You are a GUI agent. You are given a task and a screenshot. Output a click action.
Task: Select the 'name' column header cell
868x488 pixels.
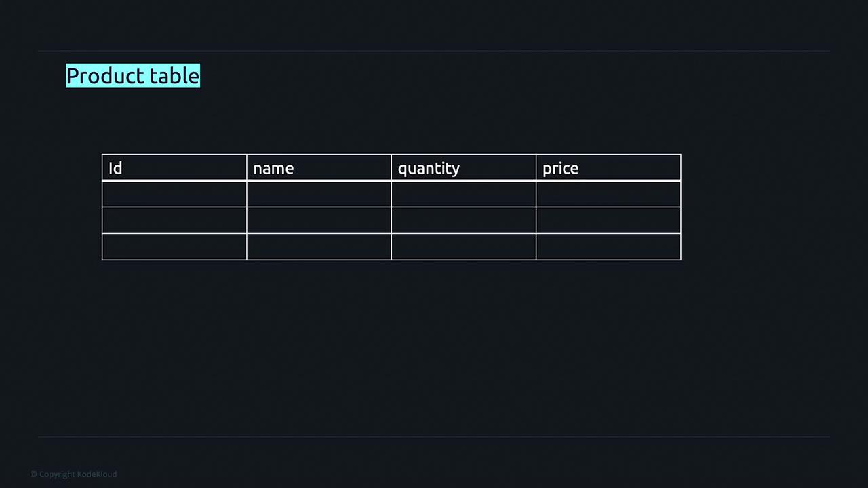[x=319, y=168]
